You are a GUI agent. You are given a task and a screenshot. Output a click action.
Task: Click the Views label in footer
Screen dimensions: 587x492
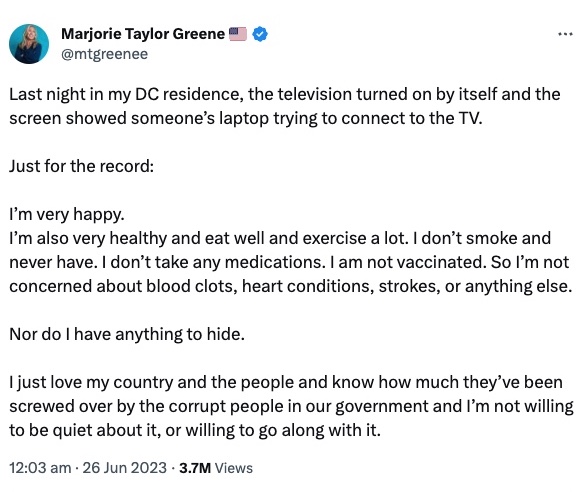pyautogui.click(x=234, y=468)
